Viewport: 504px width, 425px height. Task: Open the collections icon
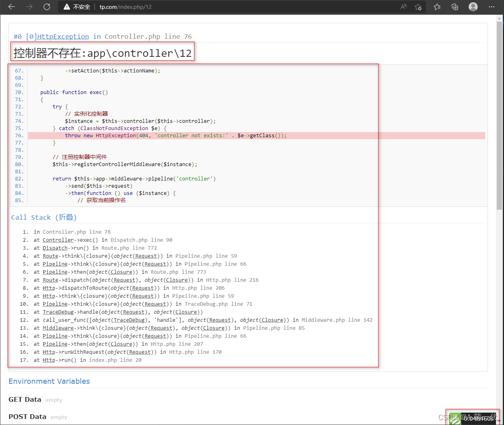coord(455,7)
